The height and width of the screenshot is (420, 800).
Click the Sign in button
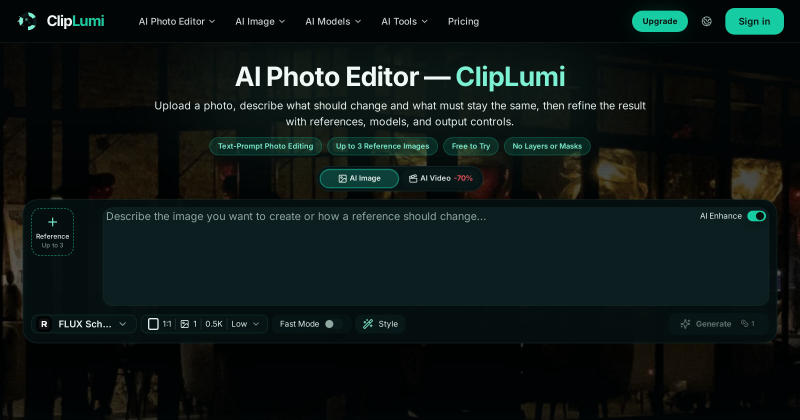click(754, 21)
